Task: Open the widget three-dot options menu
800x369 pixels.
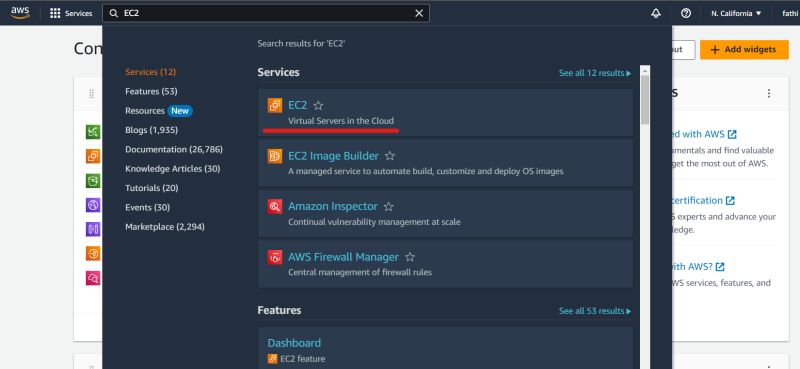Action: 768,93
